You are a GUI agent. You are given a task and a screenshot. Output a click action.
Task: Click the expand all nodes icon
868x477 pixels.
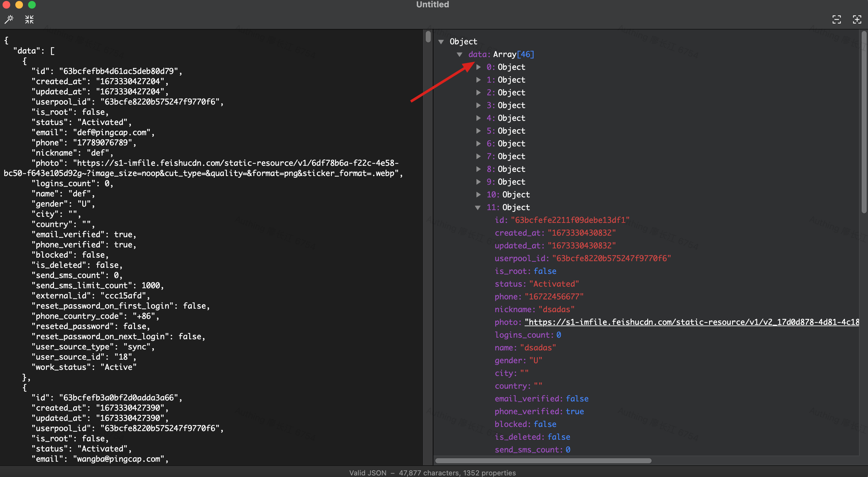pyautogui.click(x=857, y=19)
